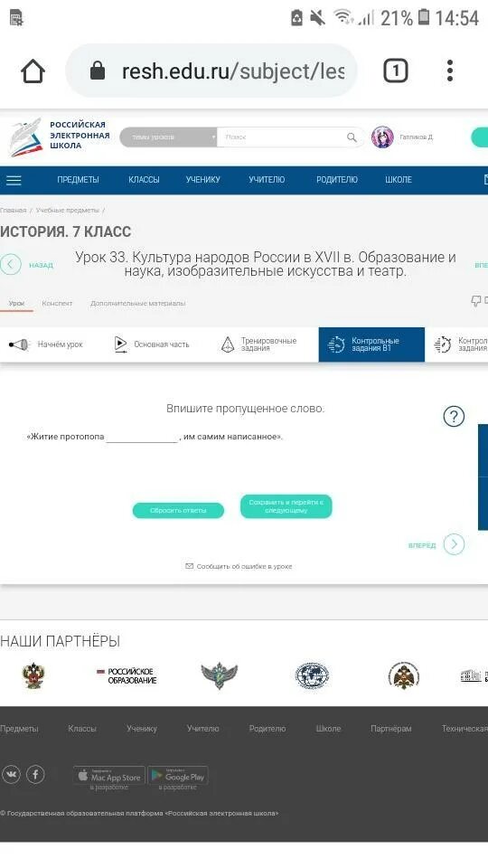Tap the padlock site security icon
Screen dimensions: 488x868
coord(98,71)
